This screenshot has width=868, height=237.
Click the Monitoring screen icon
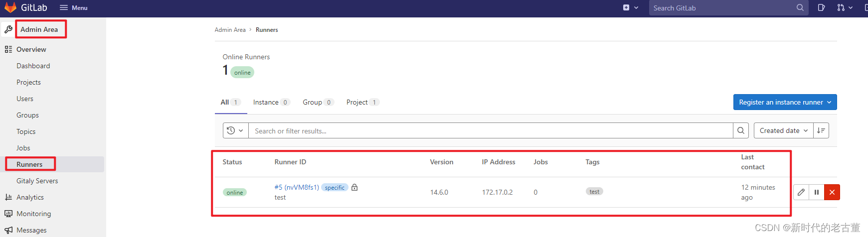point(8,214)
